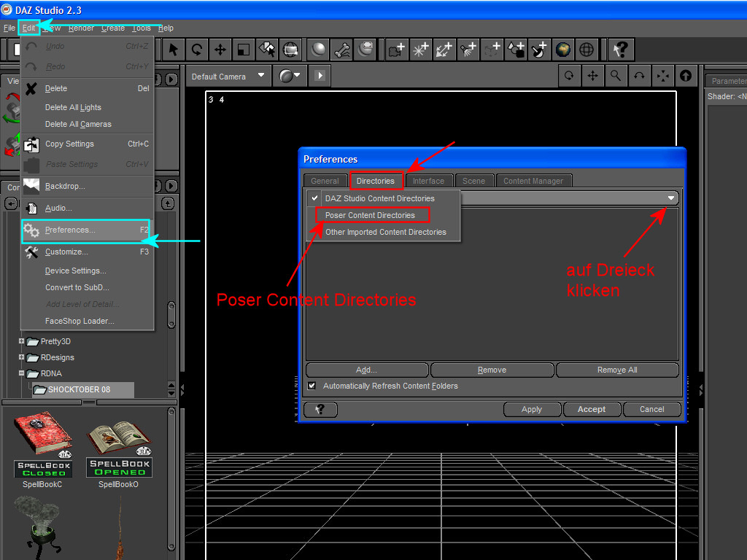
Task: Click the Add... button
Action: tap(367, 370)
